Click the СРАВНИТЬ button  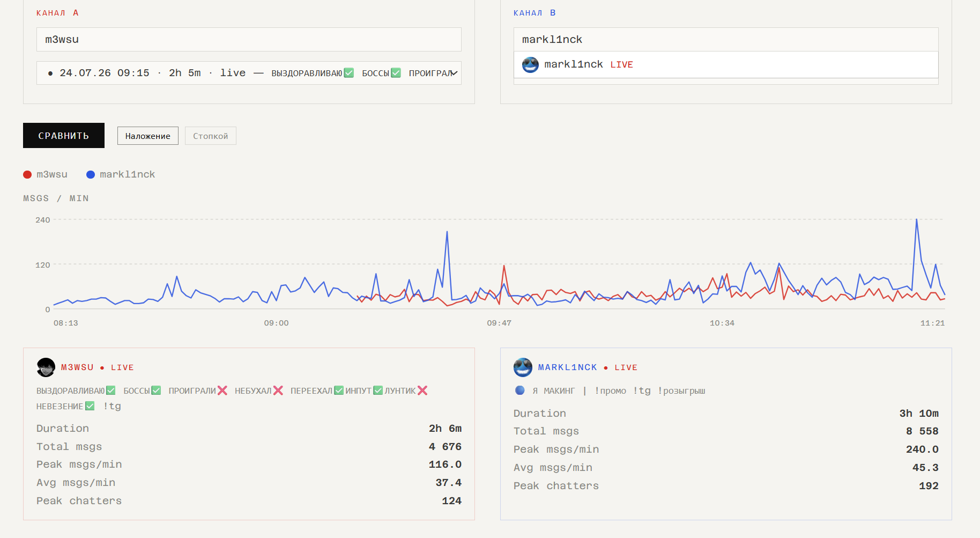point(64,136)
